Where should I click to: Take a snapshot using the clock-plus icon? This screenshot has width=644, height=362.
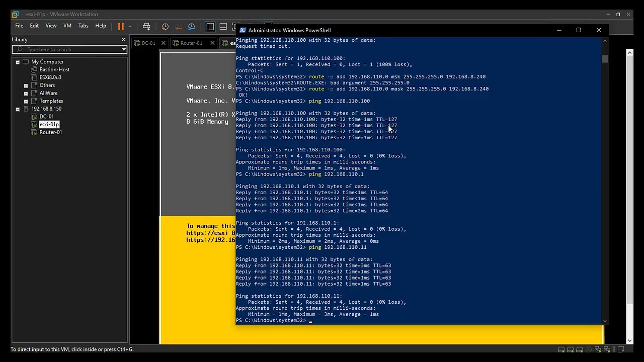click(x=165, y=26)
